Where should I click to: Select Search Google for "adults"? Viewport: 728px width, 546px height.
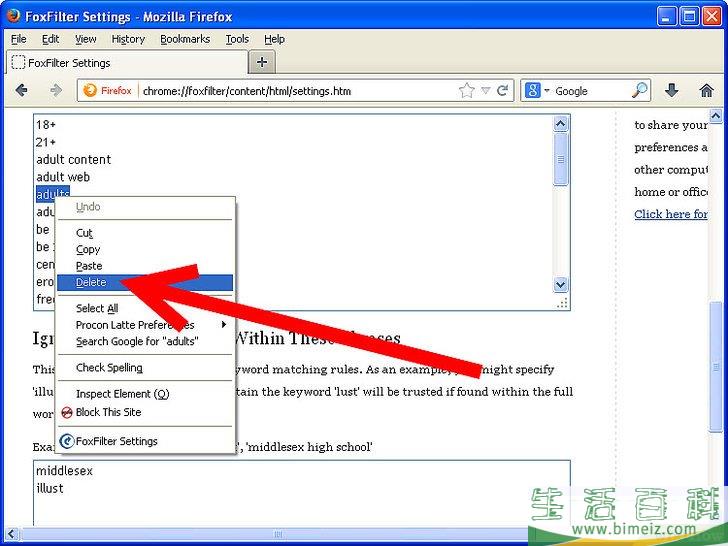pos(145,341)
